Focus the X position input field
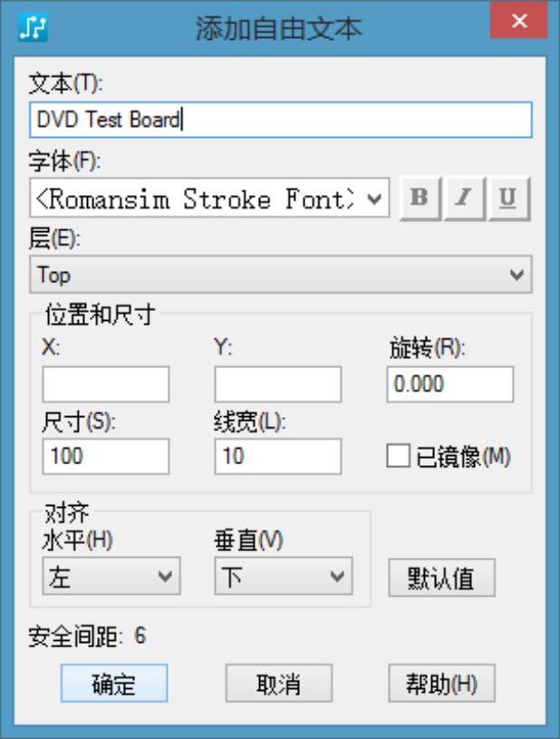 pos(105,384)
